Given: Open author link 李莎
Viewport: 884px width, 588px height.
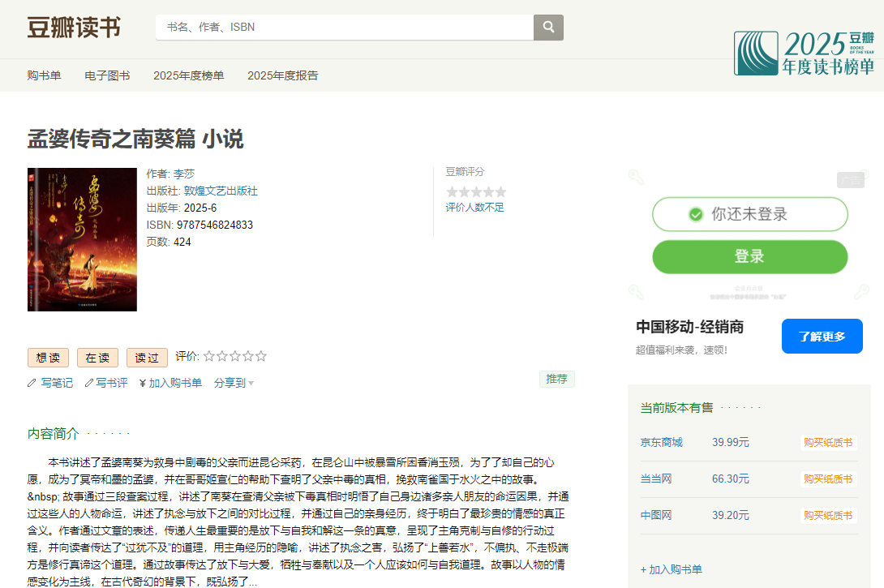Looking at the screenshot, I should [x=184, y=174].
